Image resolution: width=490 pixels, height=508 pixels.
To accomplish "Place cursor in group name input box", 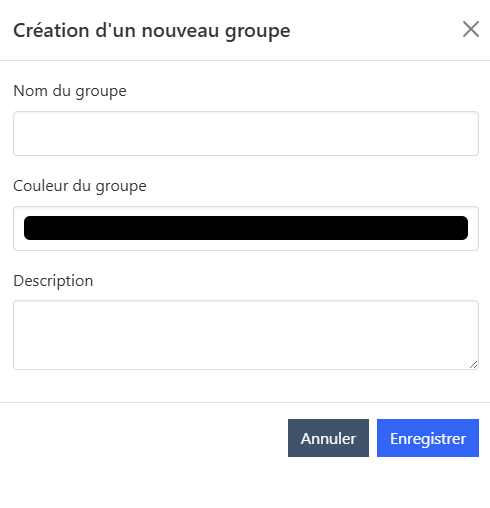I will pyautogui.click(x=246, y=133).
